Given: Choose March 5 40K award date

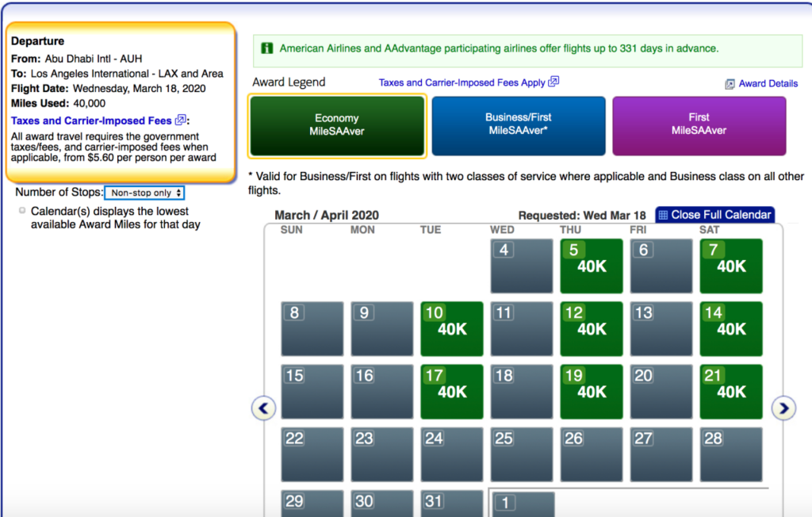Looking at the screenshot, I should click(x=592, y=266).
